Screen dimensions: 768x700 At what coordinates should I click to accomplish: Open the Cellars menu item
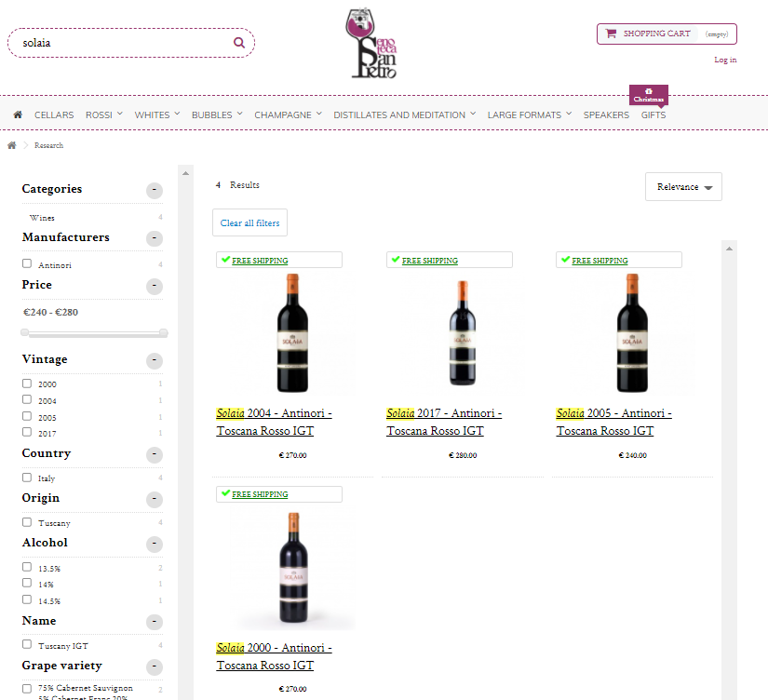point(54,114)
